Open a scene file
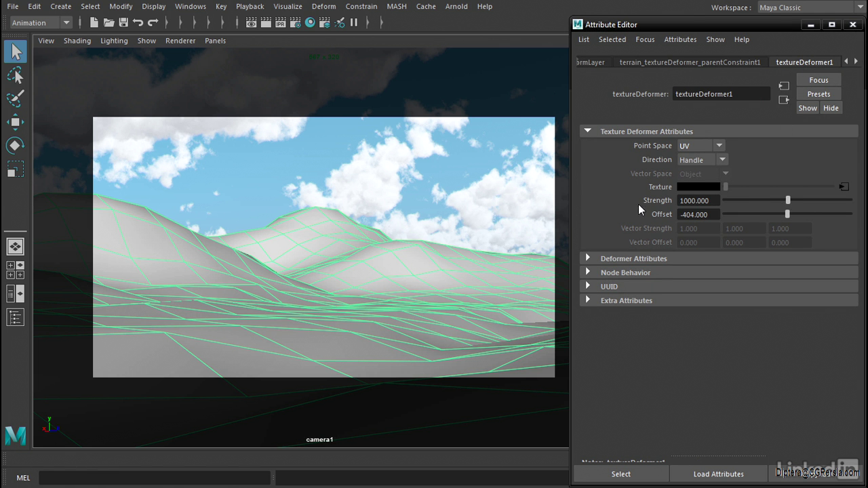The width and height of the screenshot is (868, 488). point(108,22)
